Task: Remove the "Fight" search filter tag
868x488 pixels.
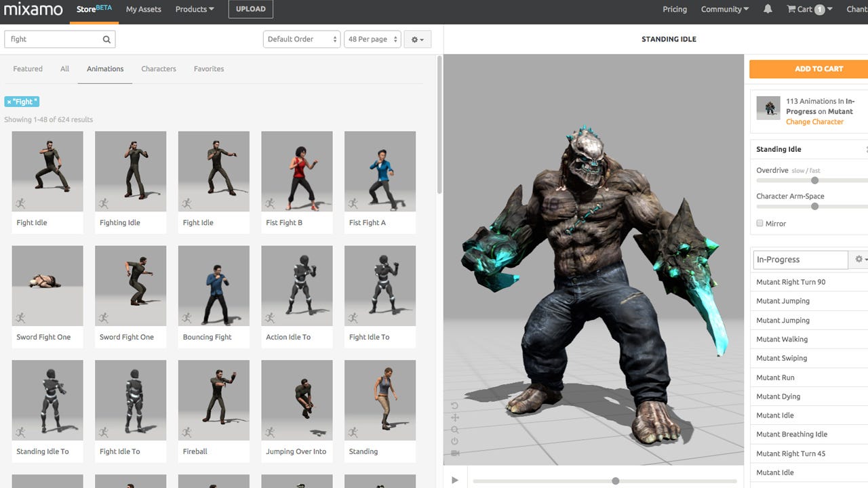Action: [9, 102]
